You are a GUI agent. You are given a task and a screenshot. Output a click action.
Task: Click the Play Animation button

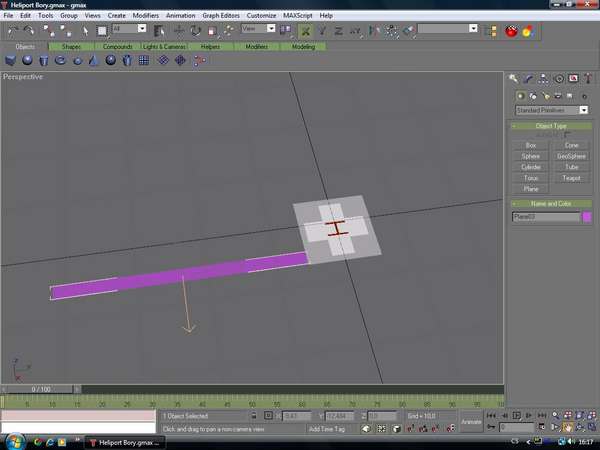point(517,415)
